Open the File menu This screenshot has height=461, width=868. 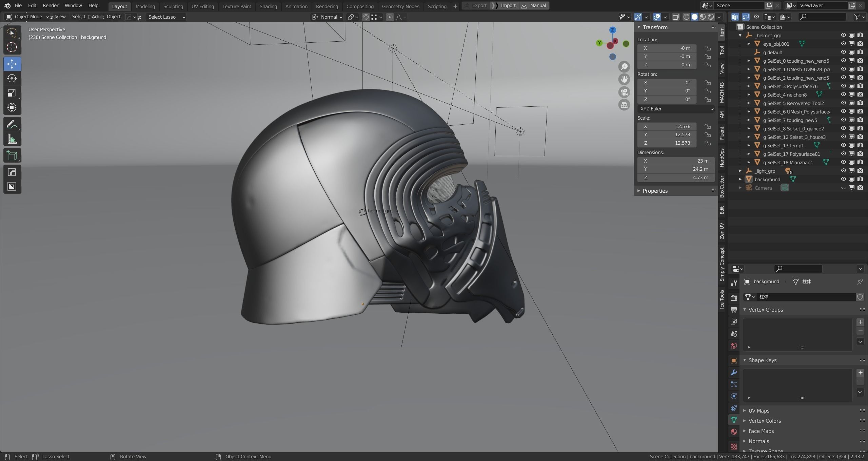(x=18, y=5)
